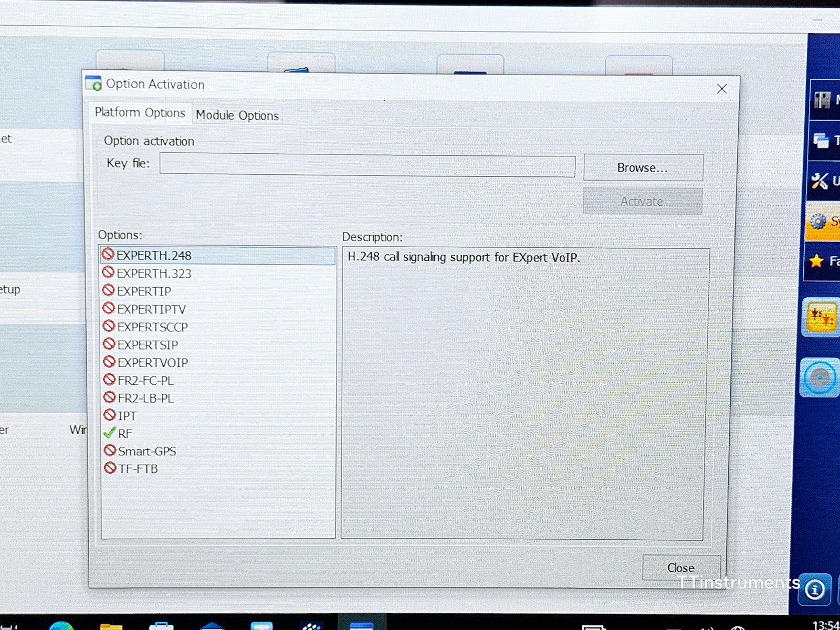The height and width of the screenshot is (630, 840).
Task: Select EXPERTH.323 in the options list
Action: [154, 274]
